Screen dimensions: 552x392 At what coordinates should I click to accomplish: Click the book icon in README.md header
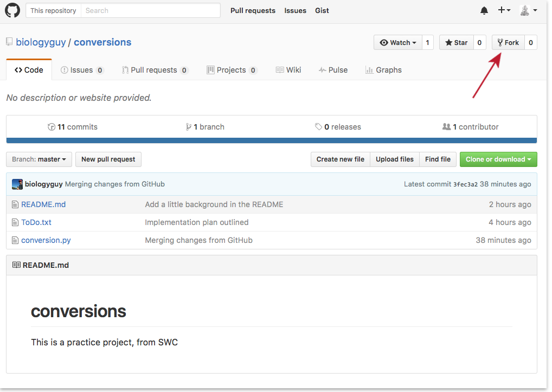pyautogui.click(x=16, y=265)
